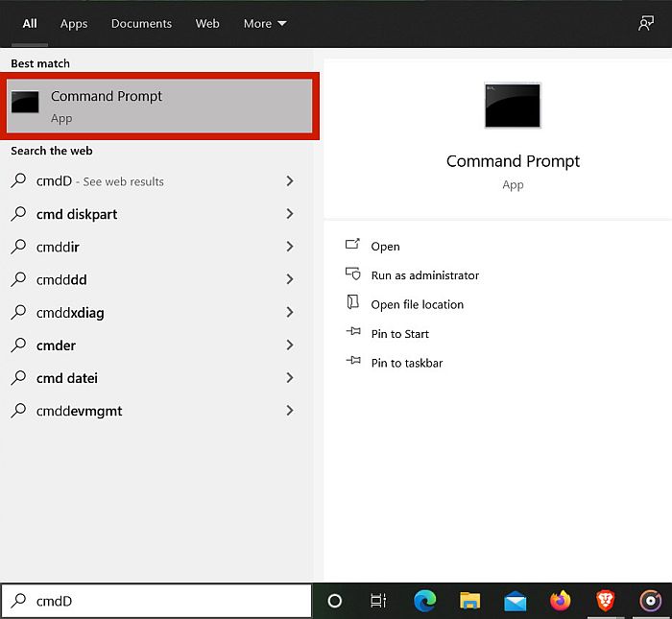Choose Pin to taskbar

407,363
